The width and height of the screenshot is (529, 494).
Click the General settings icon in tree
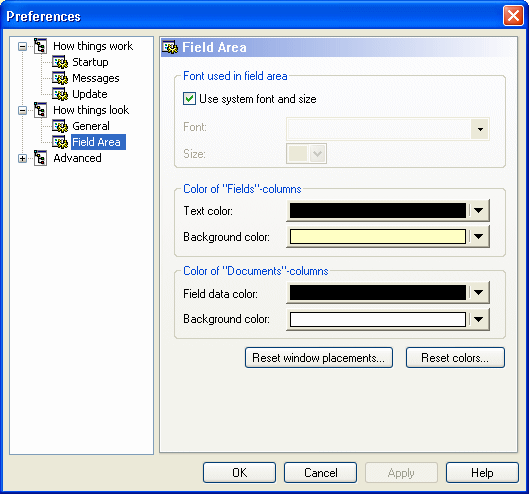coord(60,126)
